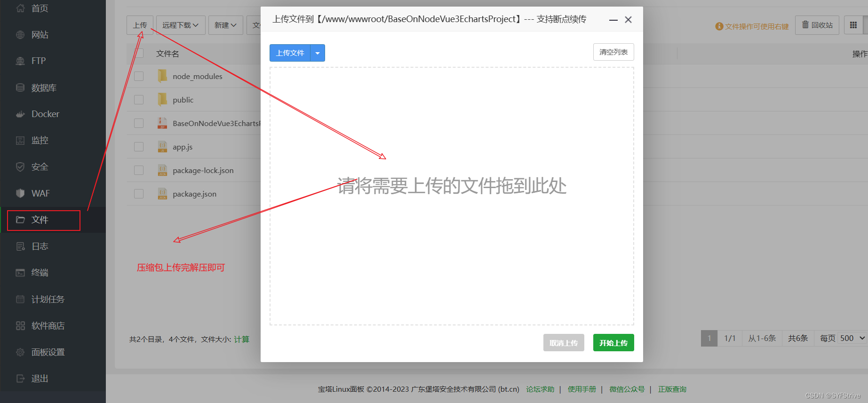
Task: Click the 取消上传 button
Action: click(564, 343)
